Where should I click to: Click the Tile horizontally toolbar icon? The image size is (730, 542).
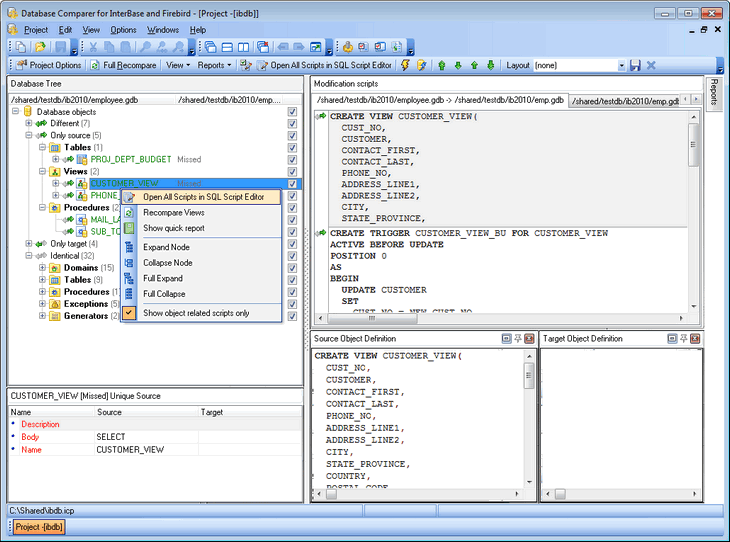(227, 47)
